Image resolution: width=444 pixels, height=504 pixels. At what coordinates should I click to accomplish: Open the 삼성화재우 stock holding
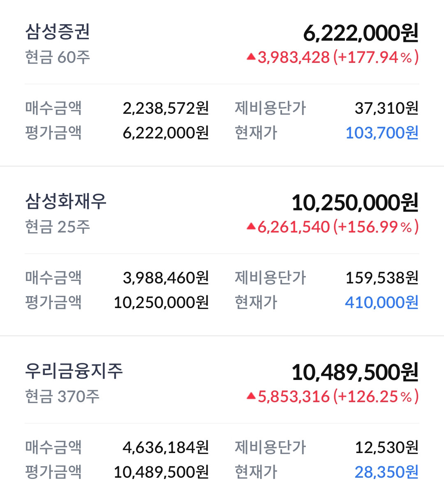point(222,251)
